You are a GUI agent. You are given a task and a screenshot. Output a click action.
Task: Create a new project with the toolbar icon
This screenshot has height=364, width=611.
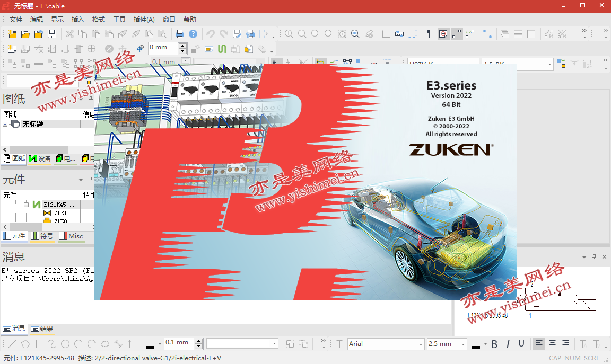pyautogui.click(x=13, y=34)
